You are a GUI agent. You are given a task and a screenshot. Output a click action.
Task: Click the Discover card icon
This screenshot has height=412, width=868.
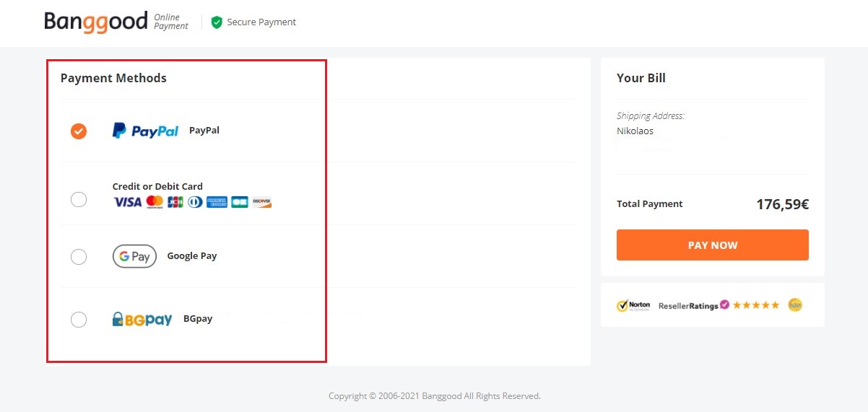[x=261, y=202]
